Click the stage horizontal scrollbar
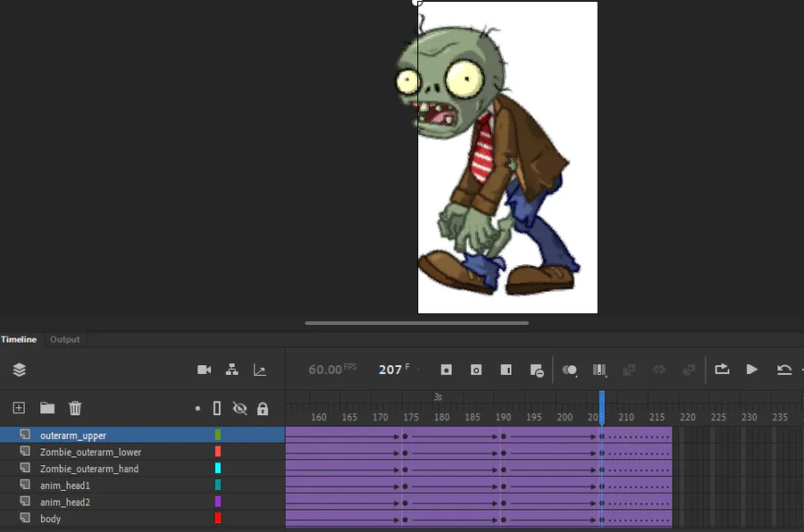Screen dimensions: 804x532 click(x=416, y=323)
